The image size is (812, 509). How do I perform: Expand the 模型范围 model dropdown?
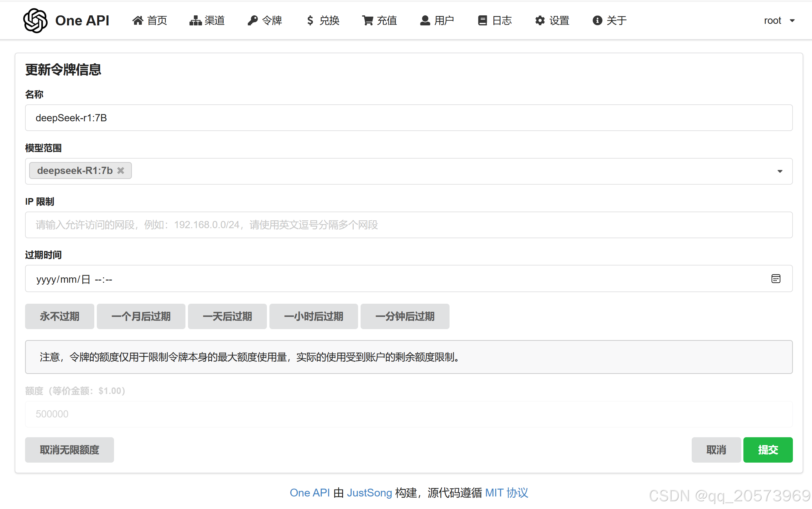pyautogui.click(x=780, y=171)
